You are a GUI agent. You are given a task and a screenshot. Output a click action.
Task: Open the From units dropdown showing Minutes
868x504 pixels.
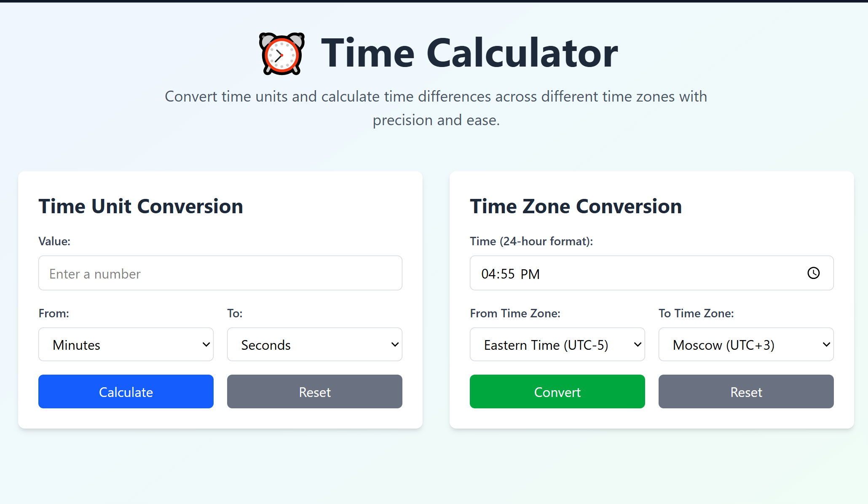pos(126,344)
